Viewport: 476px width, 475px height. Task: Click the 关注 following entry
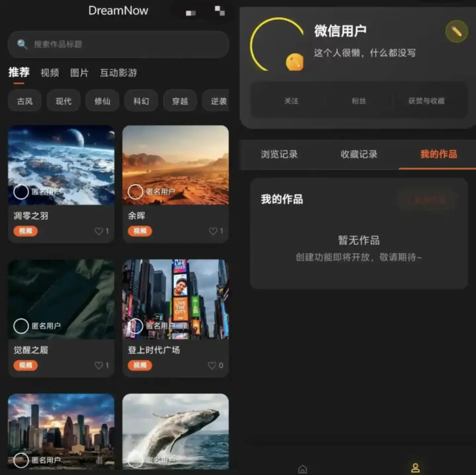291,101
